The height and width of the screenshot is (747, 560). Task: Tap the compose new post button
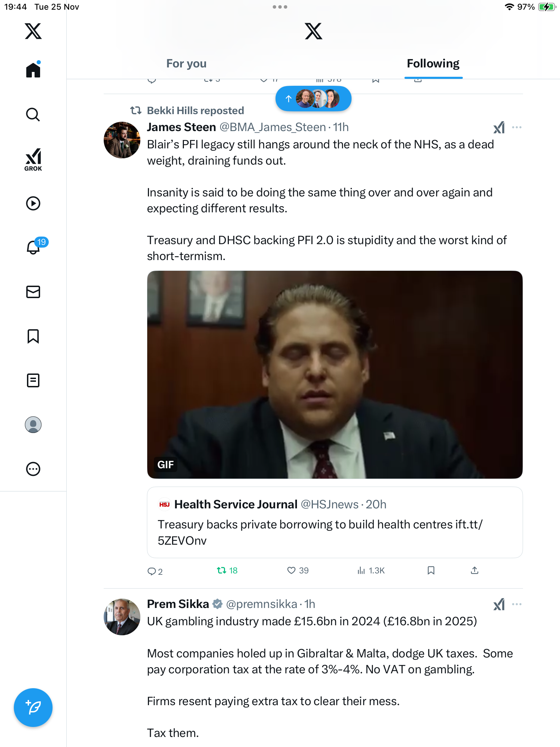[x=33, y=708]
